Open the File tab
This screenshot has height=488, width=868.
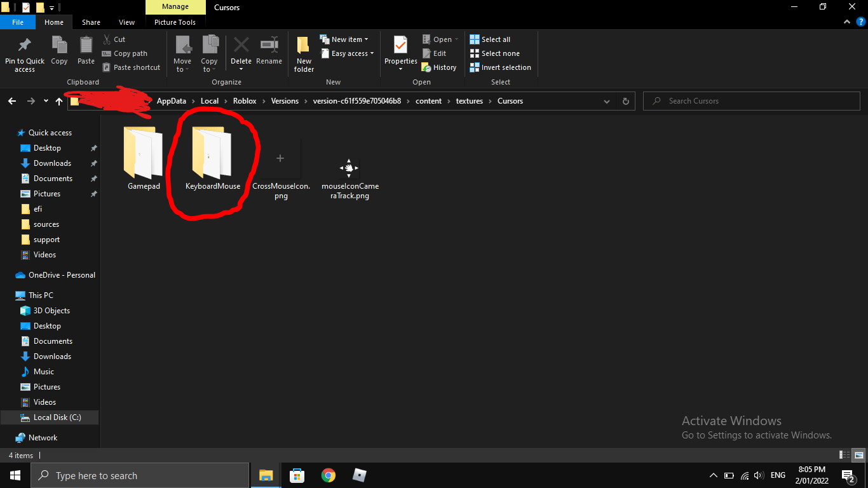click(x=18, y=22)
